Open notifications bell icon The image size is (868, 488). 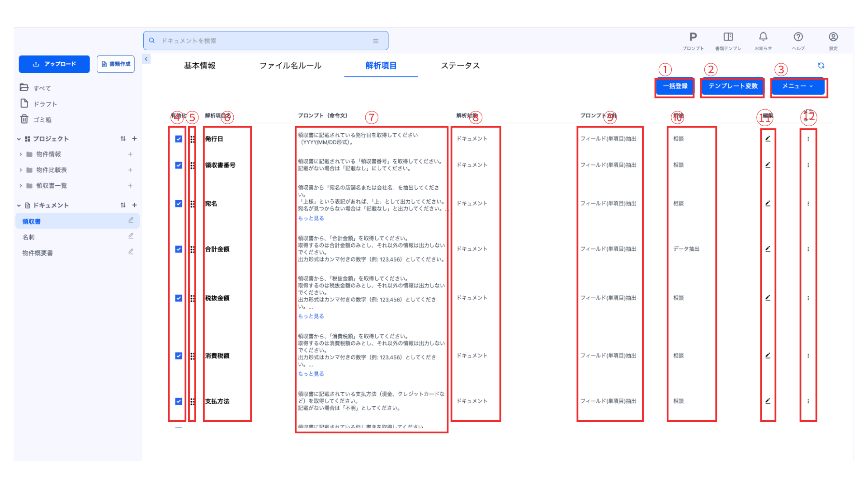[763, 37]
